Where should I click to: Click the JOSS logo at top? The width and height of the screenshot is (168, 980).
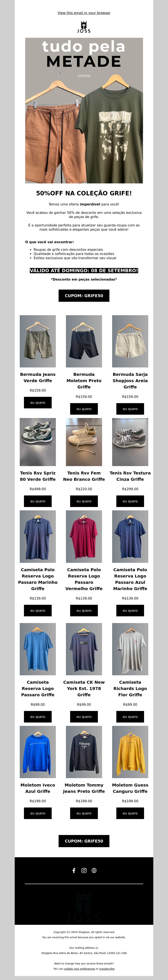click(84, 27)
